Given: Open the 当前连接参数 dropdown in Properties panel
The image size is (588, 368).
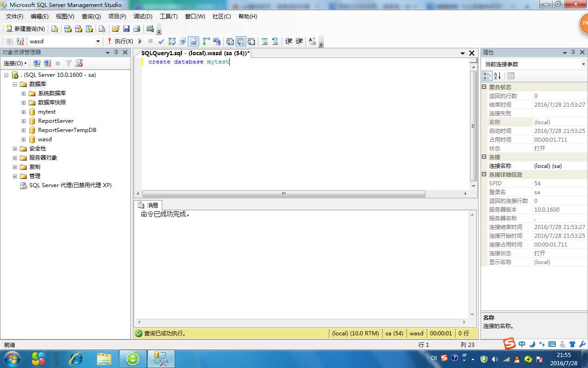Looking at the screenshot, I should pos(583,64).
